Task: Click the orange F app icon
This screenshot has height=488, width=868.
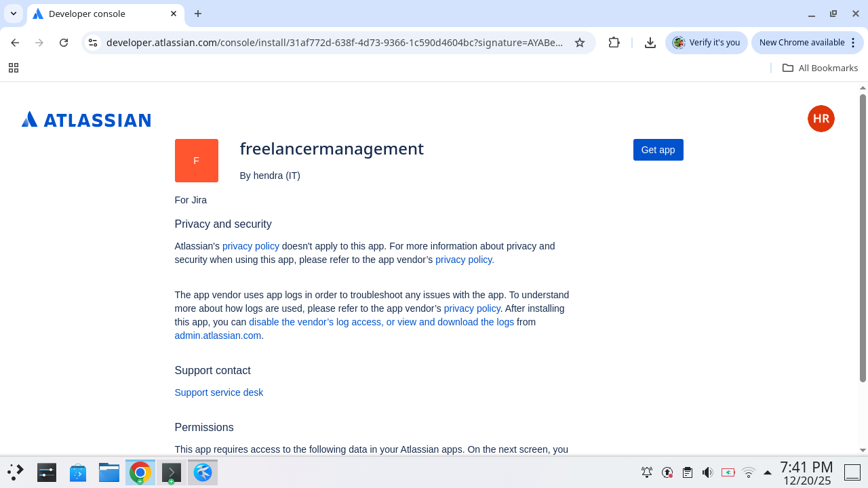Action: [197, 161]
